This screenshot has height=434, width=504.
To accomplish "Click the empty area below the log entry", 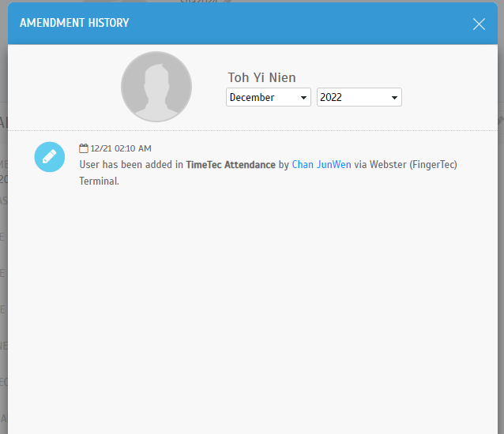I will tap(253, 300).
